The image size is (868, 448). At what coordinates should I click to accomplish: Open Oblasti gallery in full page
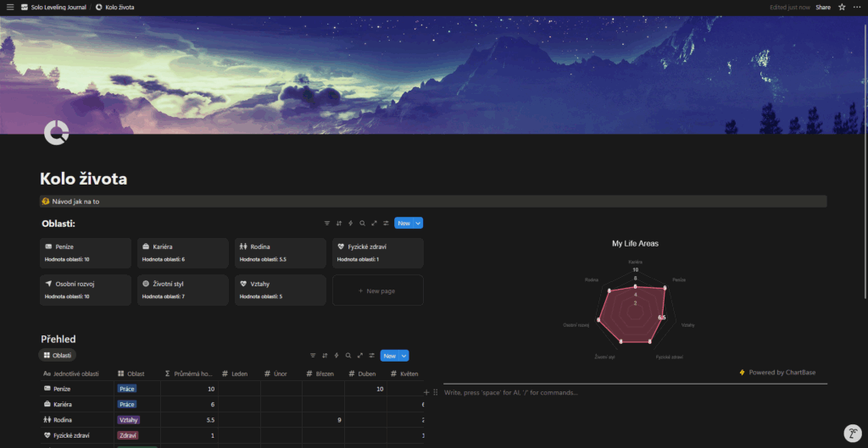[374, 224]
